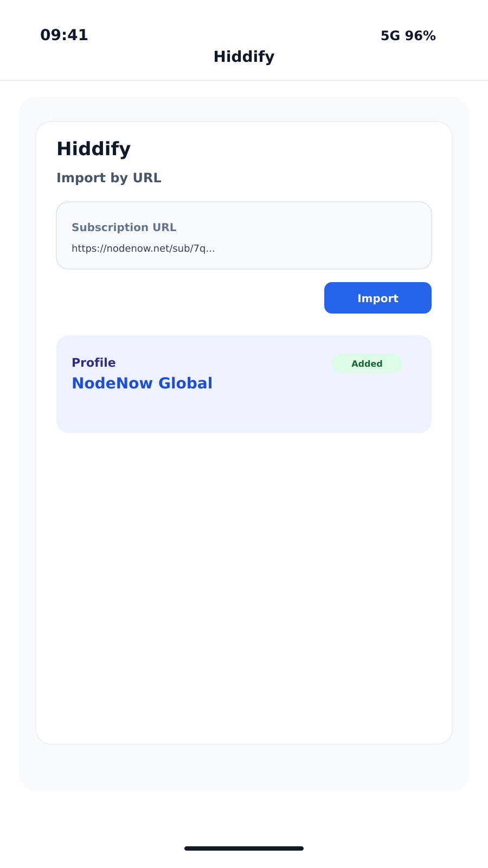Screen dimensions: 488x868
Task: Tap the Hiddify header title
Action: [x=243, y=56]
